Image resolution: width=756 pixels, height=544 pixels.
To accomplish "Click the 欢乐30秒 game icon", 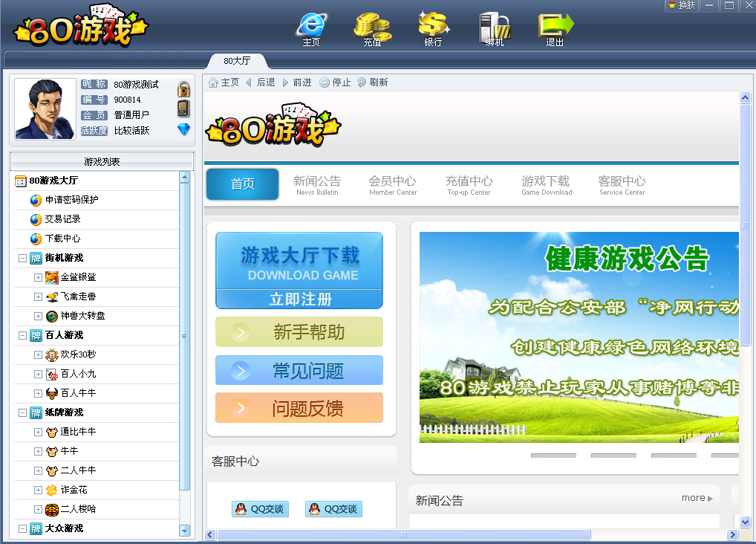I will [51, 354].
